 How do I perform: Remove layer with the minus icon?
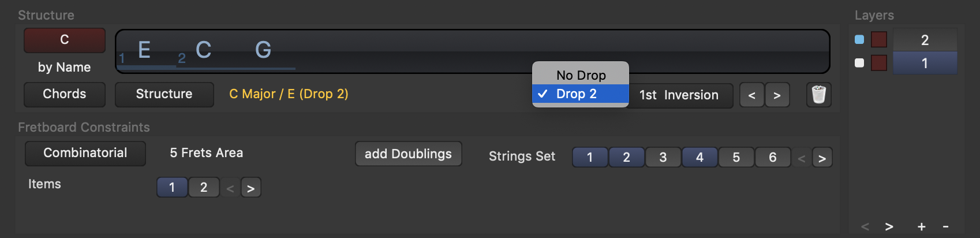(x=945, y=227)
